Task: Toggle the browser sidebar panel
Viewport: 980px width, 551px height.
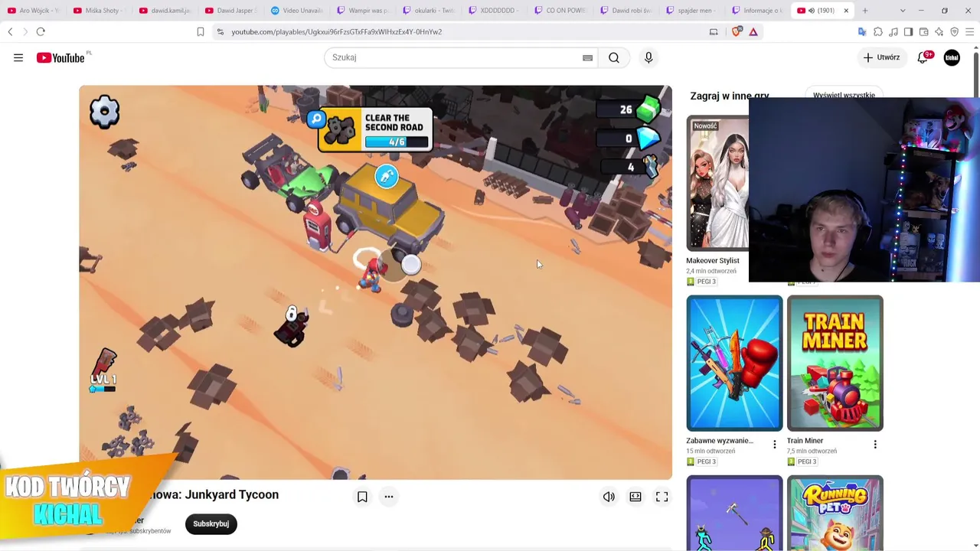Action: [909, 31]
